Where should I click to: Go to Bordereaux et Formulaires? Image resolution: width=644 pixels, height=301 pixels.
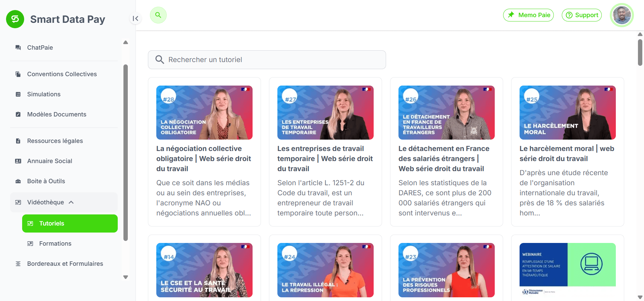64,264
